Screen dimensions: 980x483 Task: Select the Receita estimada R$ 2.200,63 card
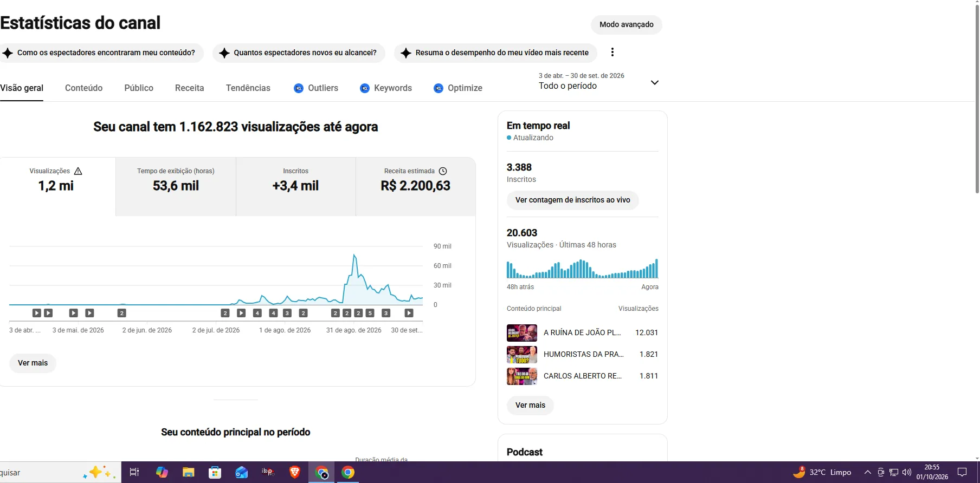coord(416,186)
